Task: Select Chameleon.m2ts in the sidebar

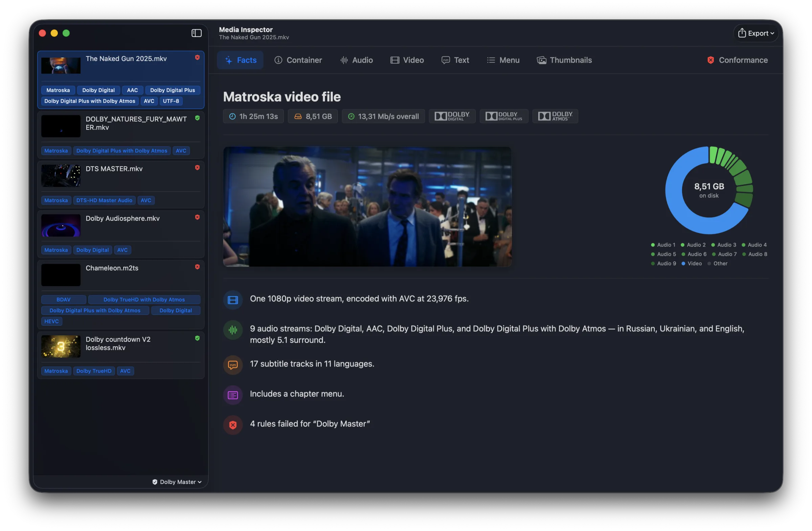Action: [x=121, y=294]
